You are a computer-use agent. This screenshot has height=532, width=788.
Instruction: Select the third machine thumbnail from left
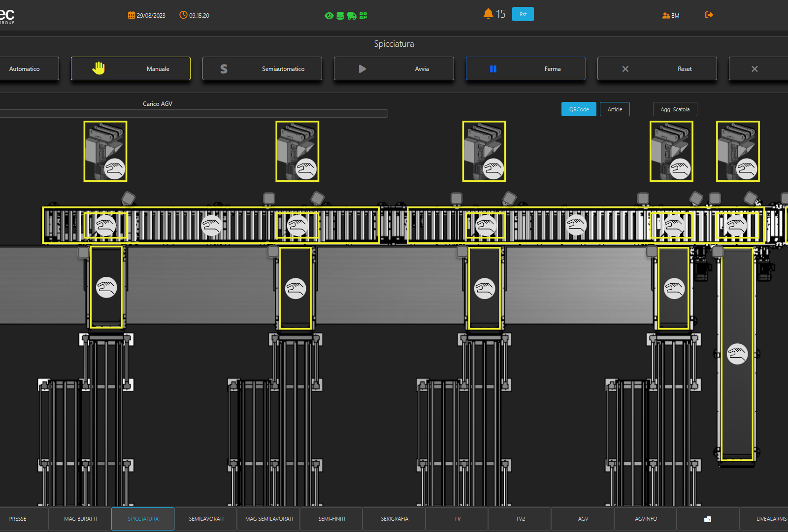(x=484, y=151)
